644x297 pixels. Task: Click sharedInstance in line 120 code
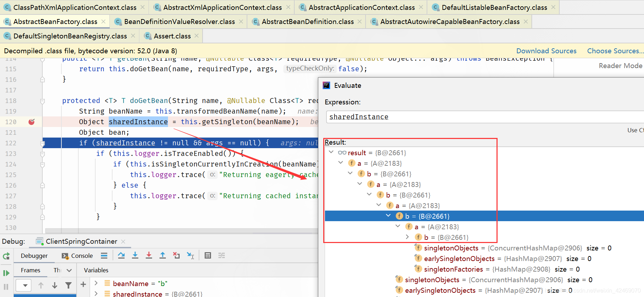tap(138, 122)
